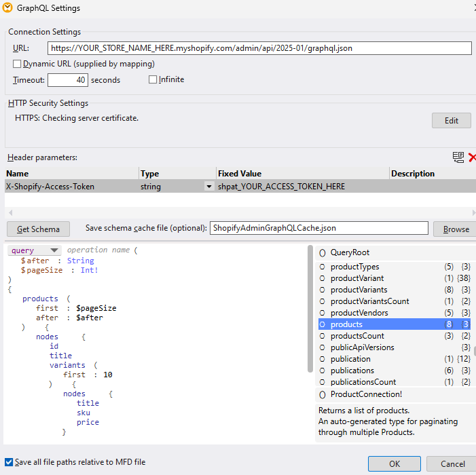Click the GraphQL Settings window icon

(x=7, y=8)
